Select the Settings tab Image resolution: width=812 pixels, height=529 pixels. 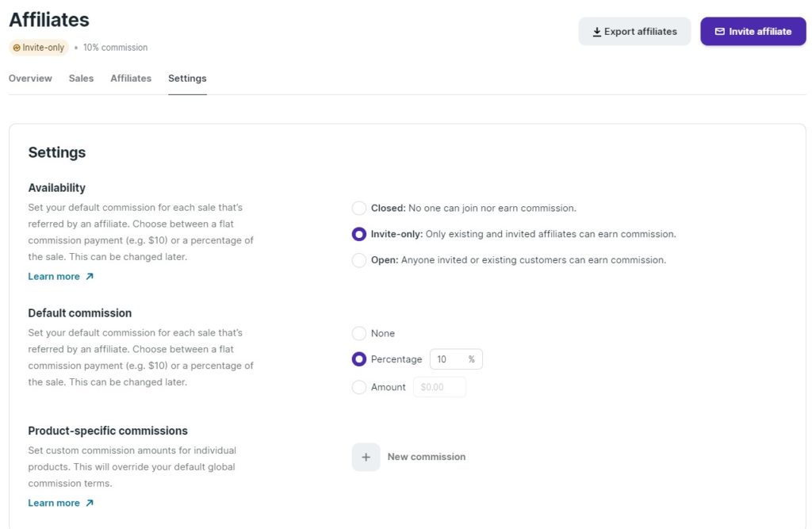click(x=187, y=79)
